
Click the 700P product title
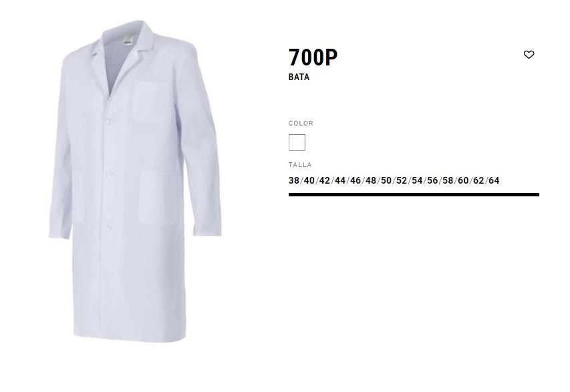click(x=313, y=57)
